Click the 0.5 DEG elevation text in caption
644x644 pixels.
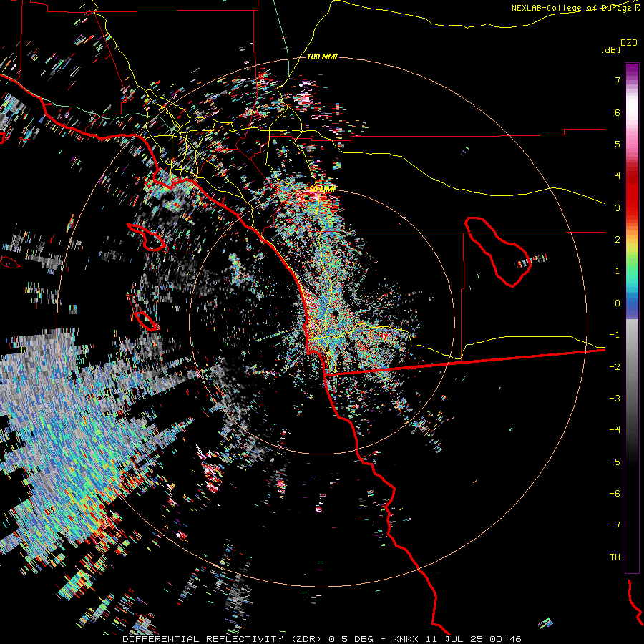(351, 639)
